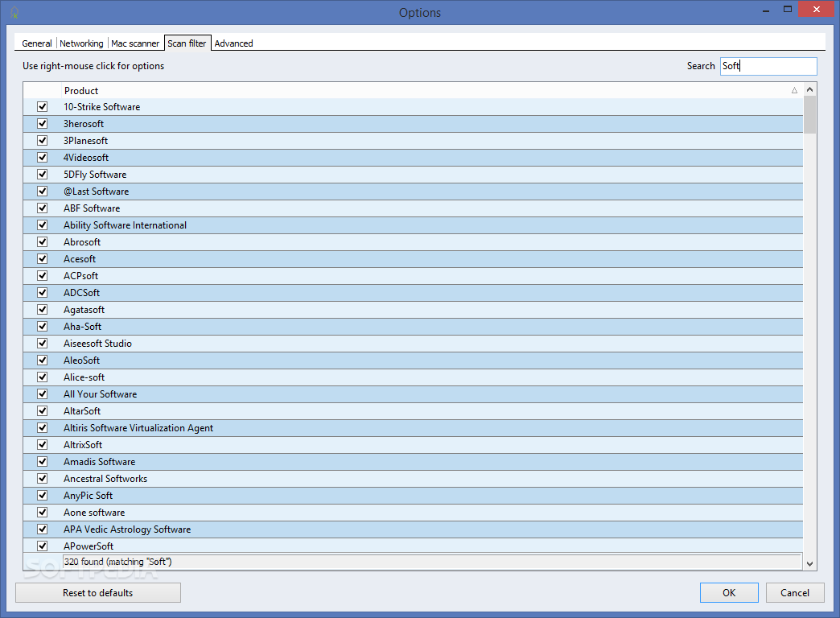Toggle the ABF Software checkbox

(x=43, y=208)
